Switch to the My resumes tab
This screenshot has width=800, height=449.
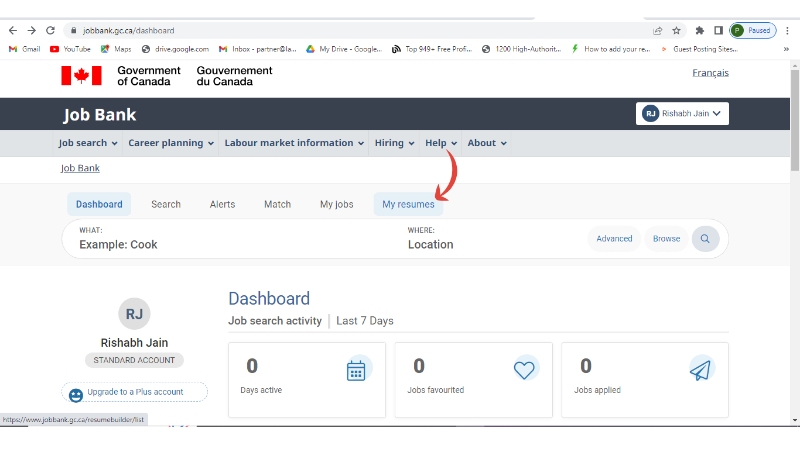coord(408,204)
